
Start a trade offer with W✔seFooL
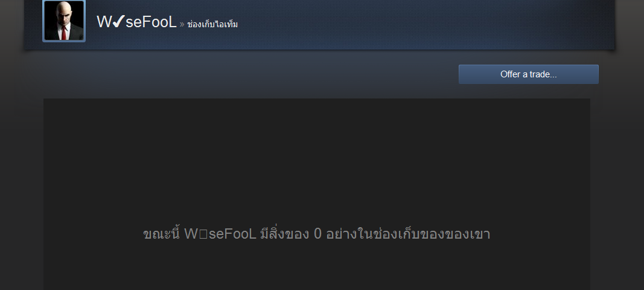point(528,74)
